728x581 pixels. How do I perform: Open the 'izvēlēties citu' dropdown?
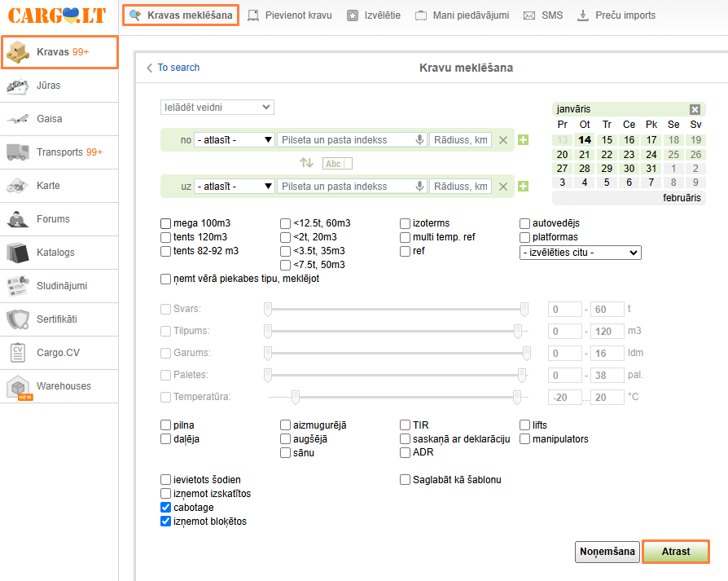tap(580, 253)
